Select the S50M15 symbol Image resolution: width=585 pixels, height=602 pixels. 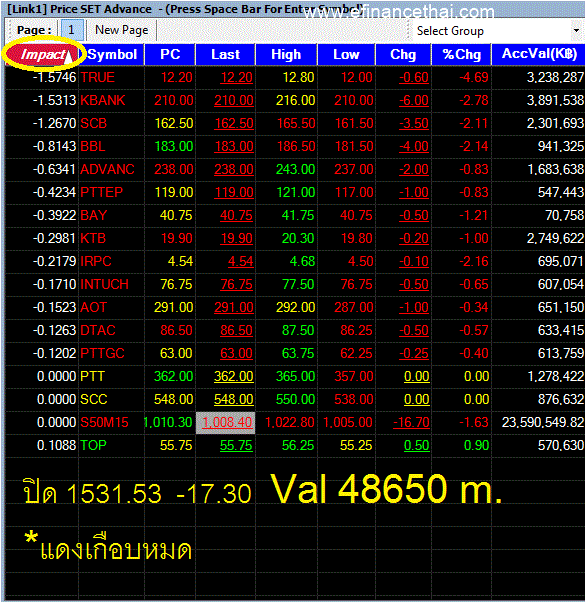pos(104,423)
